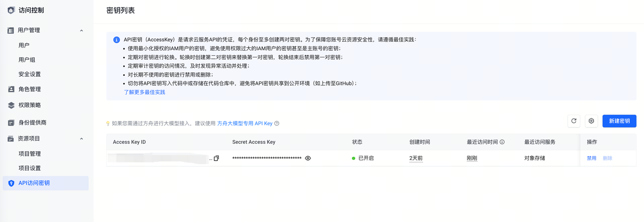
Task: Click the 资源项目 folder icon
Action: click(x=11, y=139)
